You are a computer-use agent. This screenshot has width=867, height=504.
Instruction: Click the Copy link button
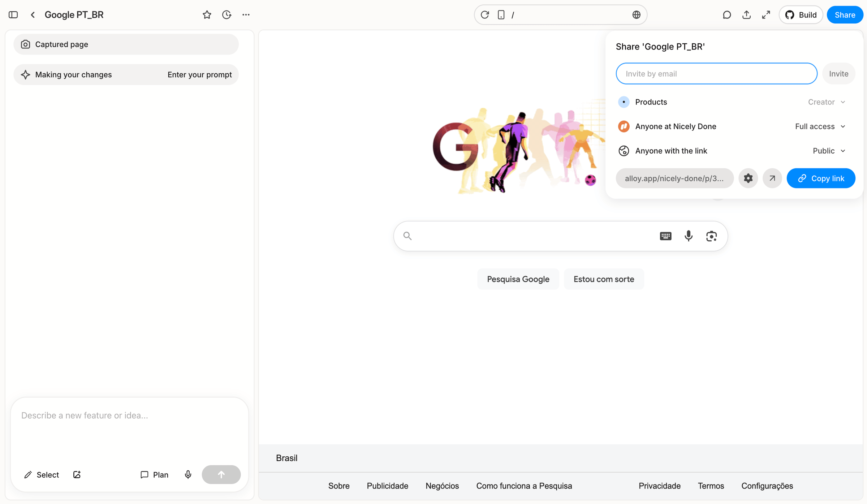821,178
